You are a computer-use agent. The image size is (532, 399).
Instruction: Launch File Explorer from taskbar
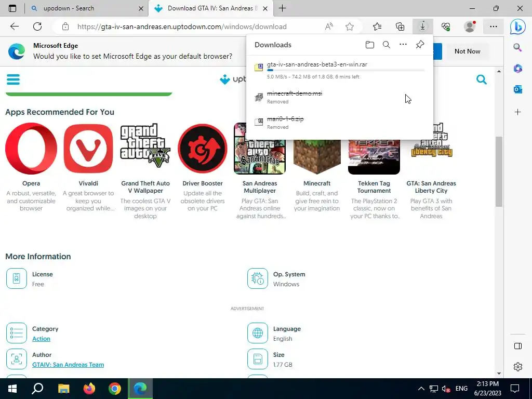[63, 389]
